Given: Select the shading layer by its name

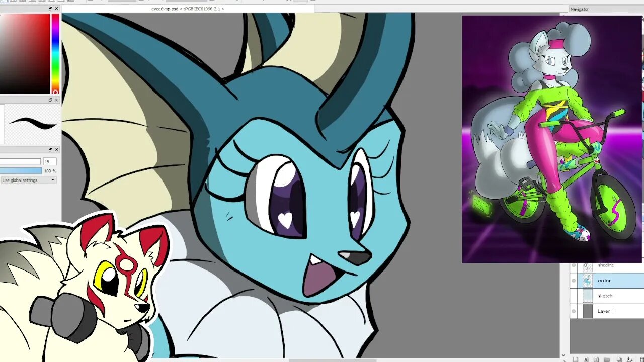Looking at the screenshot, I should click(606, 266).
